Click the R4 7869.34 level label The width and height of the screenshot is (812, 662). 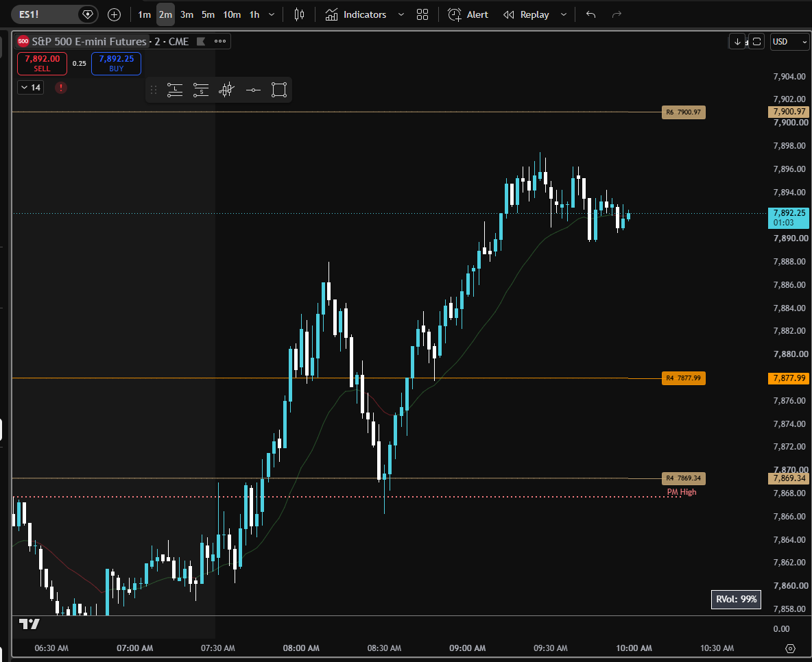(684, 478)
